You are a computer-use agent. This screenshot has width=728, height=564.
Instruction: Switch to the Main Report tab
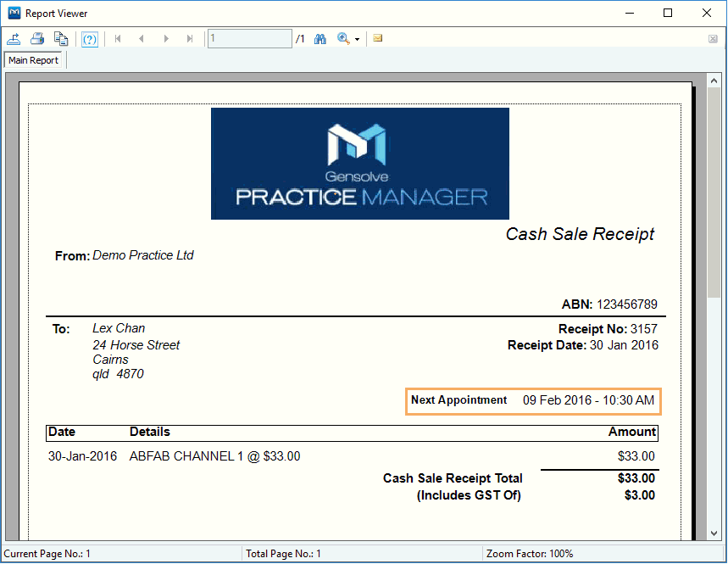click(33, 59)
